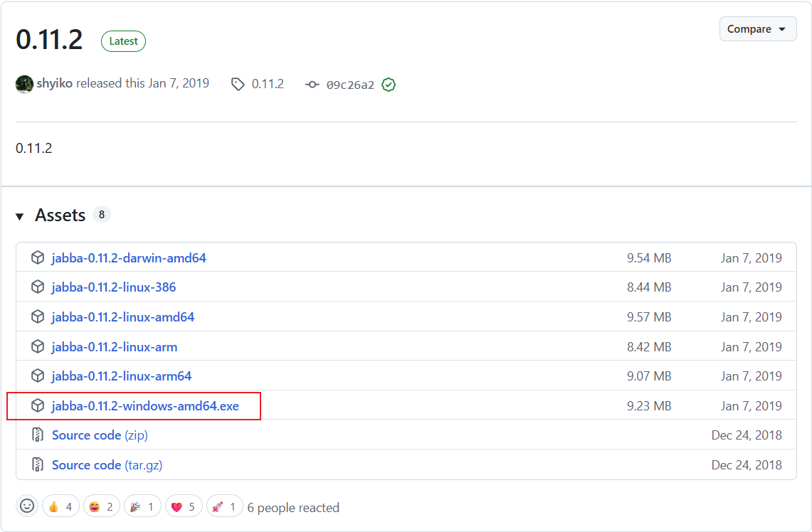Click the 9.57 MB size text
Image resolution: width=812 pixels, height=532 pixels.
point(649,316)
